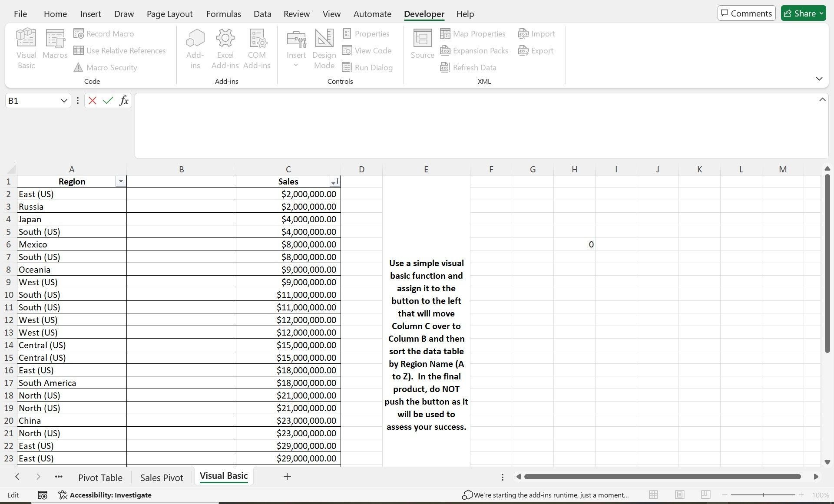The image size is (834, 504).
Task: Switch to the Sales Pivot sheet tab
Action: [x=161, y=477]
